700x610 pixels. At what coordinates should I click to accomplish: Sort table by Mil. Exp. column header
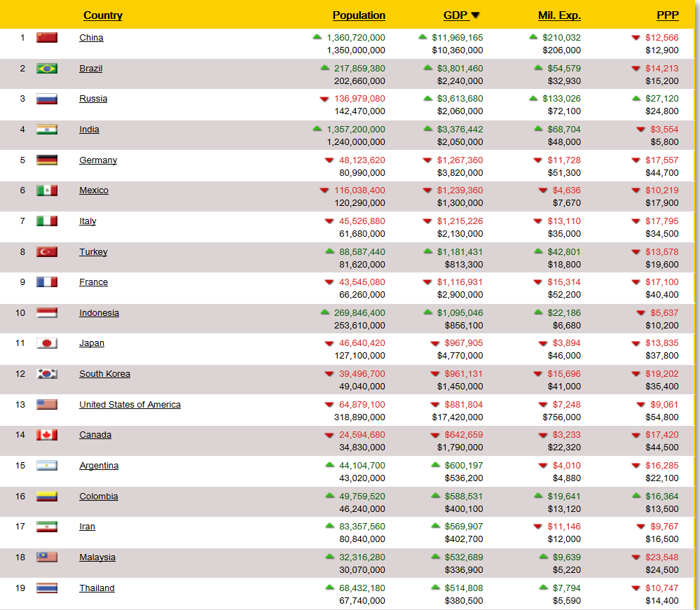(559, 15)
